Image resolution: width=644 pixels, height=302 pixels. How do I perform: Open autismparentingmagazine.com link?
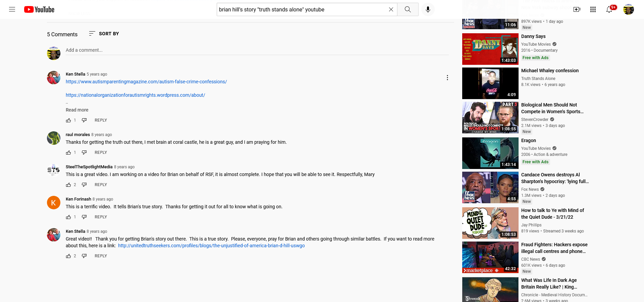[x=146, y=82]
